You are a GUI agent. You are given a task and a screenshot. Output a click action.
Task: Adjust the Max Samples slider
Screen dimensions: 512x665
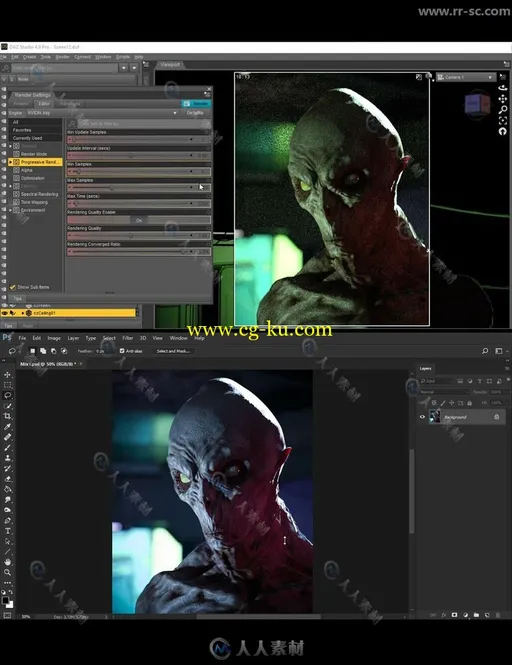click(x=139, y=187)
